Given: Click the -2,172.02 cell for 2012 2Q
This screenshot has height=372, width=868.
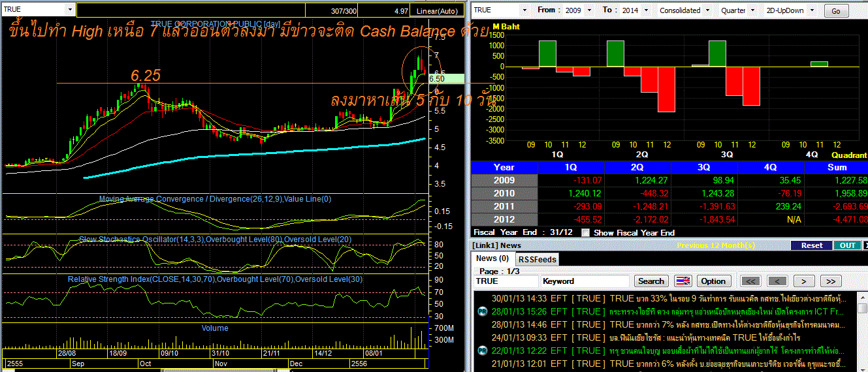Looking at the screenshot, I should [x=637, y=219].
